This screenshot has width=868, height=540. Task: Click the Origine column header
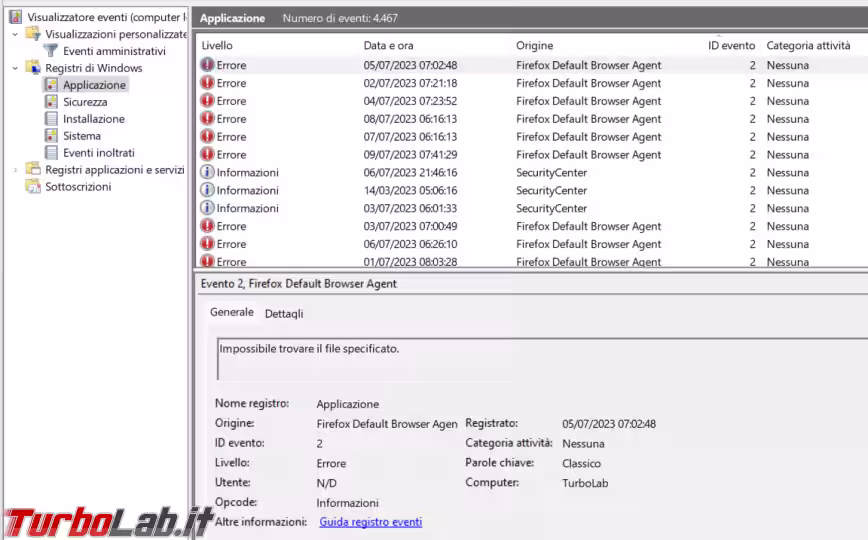coord(534,46)
